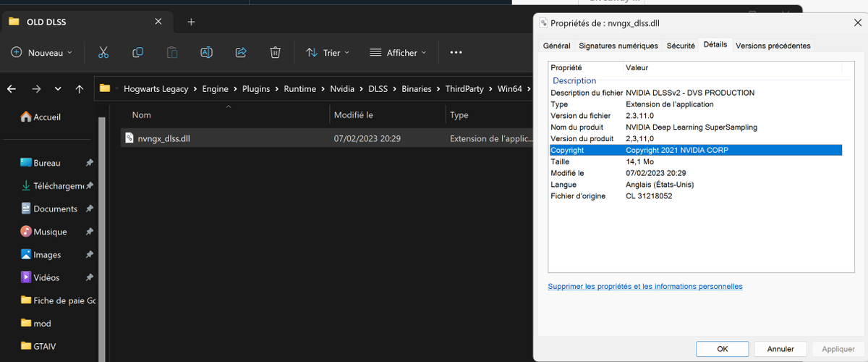Open the Trier sort dropdown
The image size is (868, 362).
328,52
